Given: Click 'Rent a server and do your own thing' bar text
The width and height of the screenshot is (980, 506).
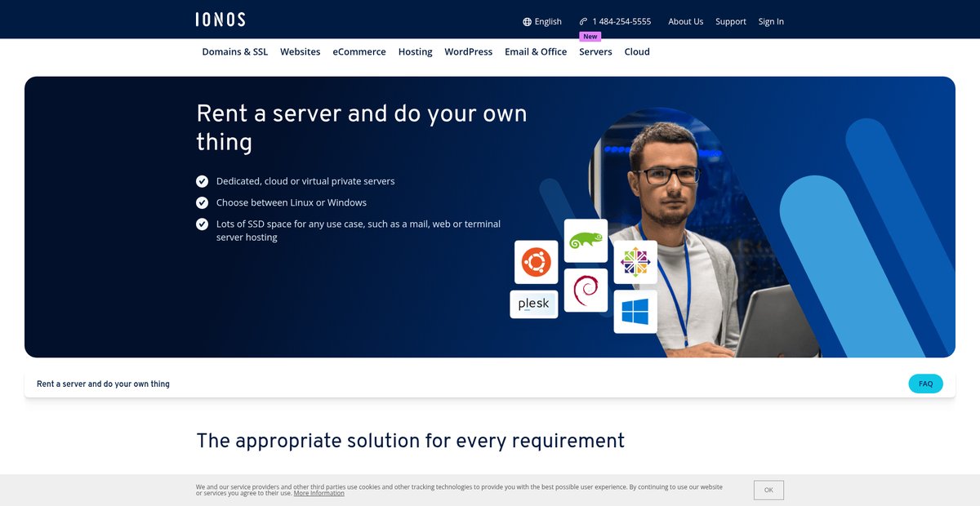Looking at the screenshot, I should point(103,384).
